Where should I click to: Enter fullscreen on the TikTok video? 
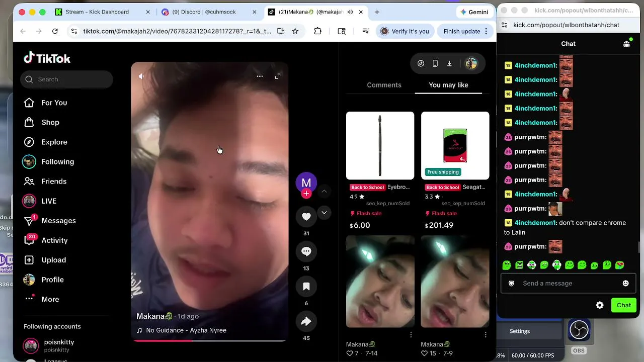278,76
